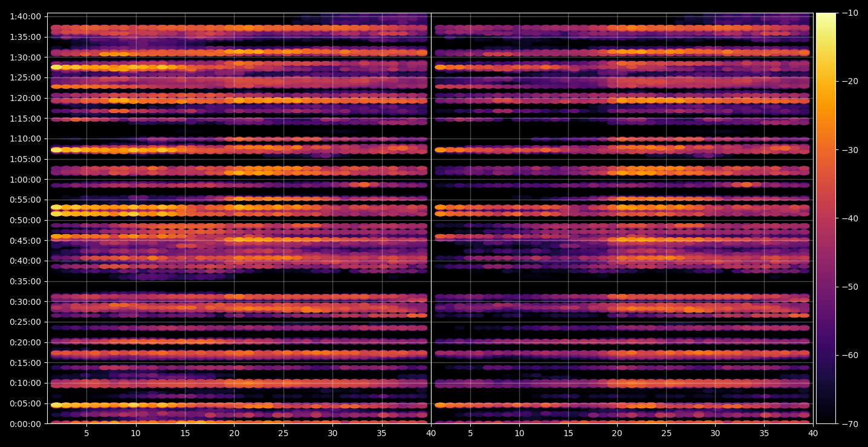Click the 0:00:00 y-axis time label

(x=25, y=424)
